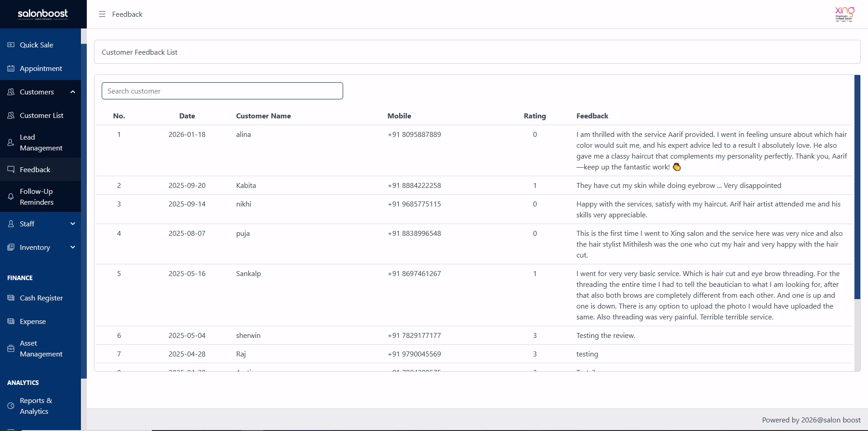Collapse the Customers menu chevron
The width and height of the screenshot is (868, 431).
[x=73, y=92]
